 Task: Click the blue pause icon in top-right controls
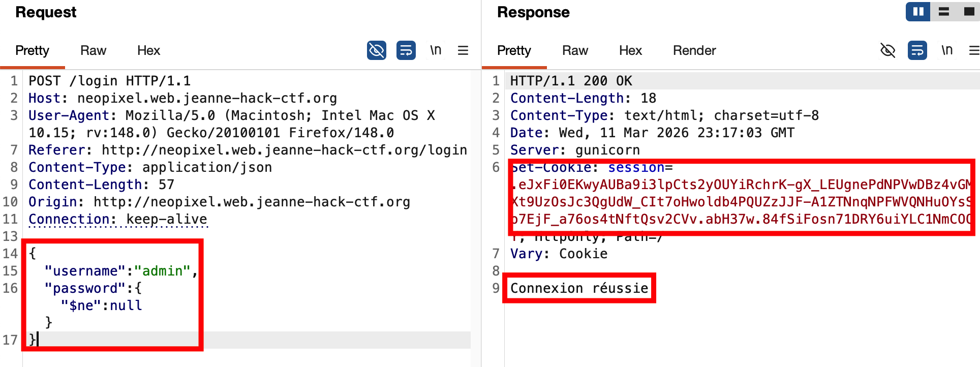click(917, 11)
